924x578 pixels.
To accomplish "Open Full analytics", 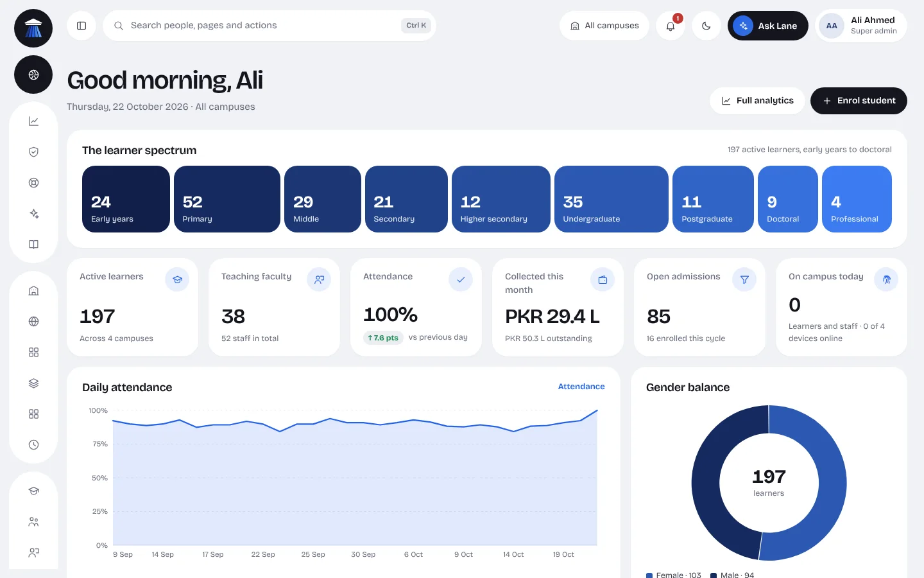I will point(757,101).
